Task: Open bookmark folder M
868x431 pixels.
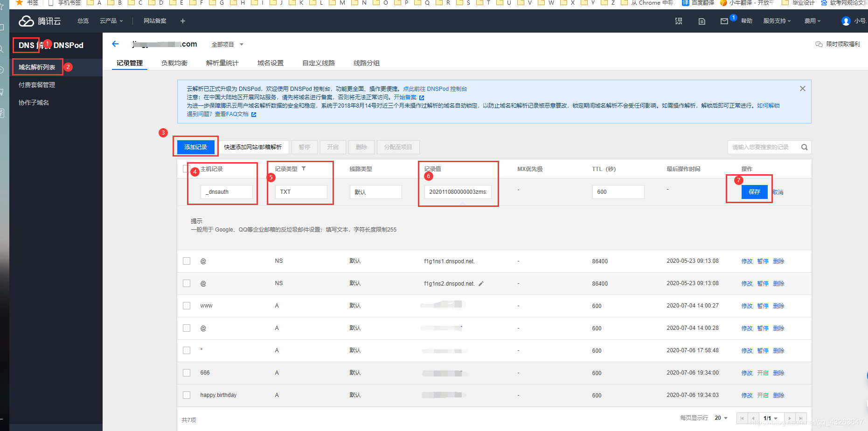Action: (337, 3)
